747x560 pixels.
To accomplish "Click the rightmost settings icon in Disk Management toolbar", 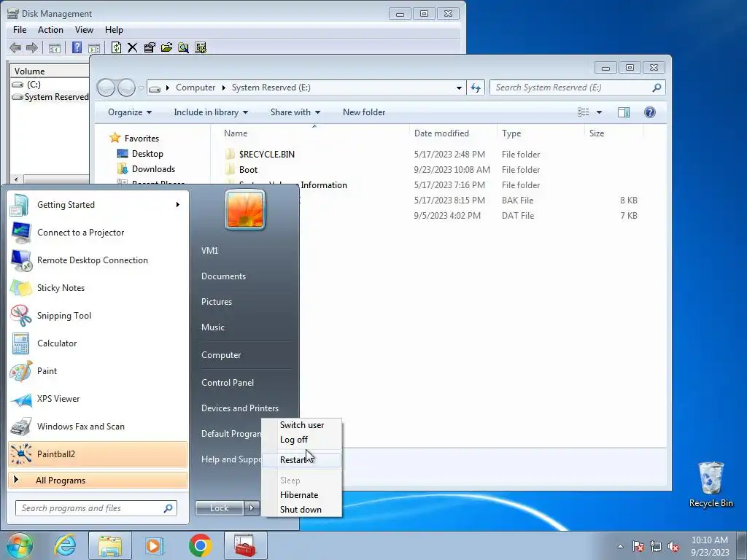I will coord(201,47).
